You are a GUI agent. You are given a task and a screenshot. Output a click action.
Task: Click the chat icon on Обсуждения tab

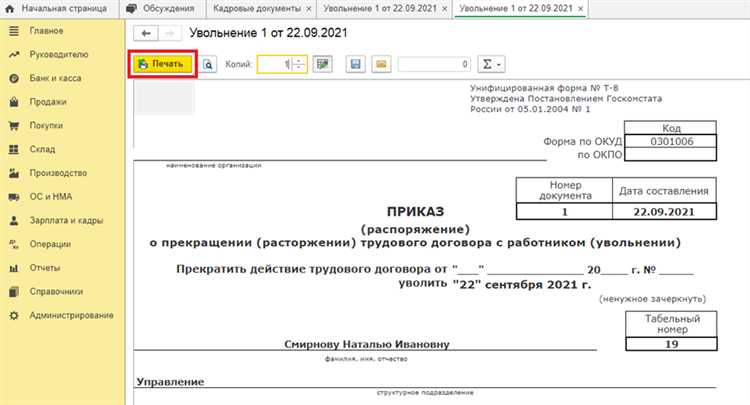pyautogui.click(x=132, y=9)
